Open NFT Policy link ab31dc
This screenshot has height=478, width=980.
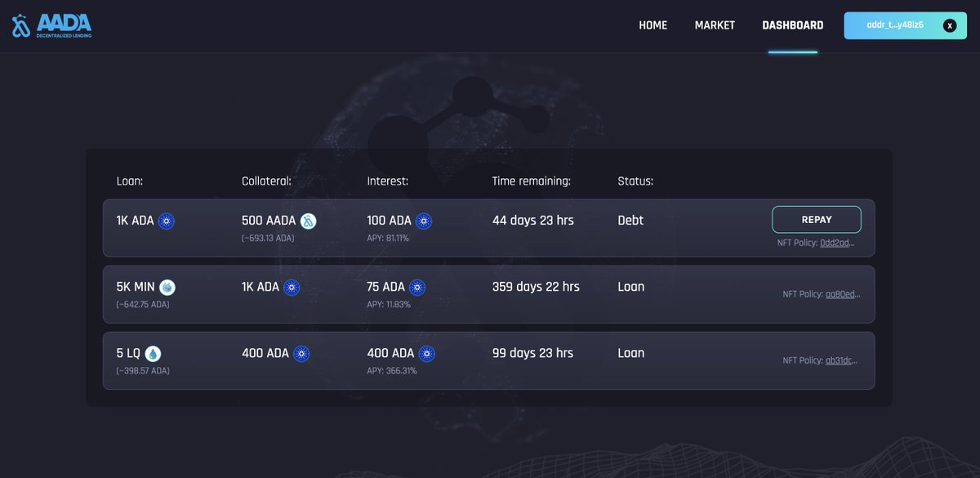point(843,360)
